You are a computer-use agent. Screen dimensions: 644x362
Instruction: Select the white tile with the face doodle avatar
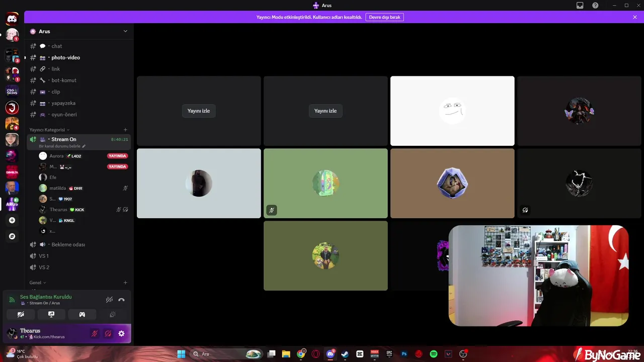(452, 111)
